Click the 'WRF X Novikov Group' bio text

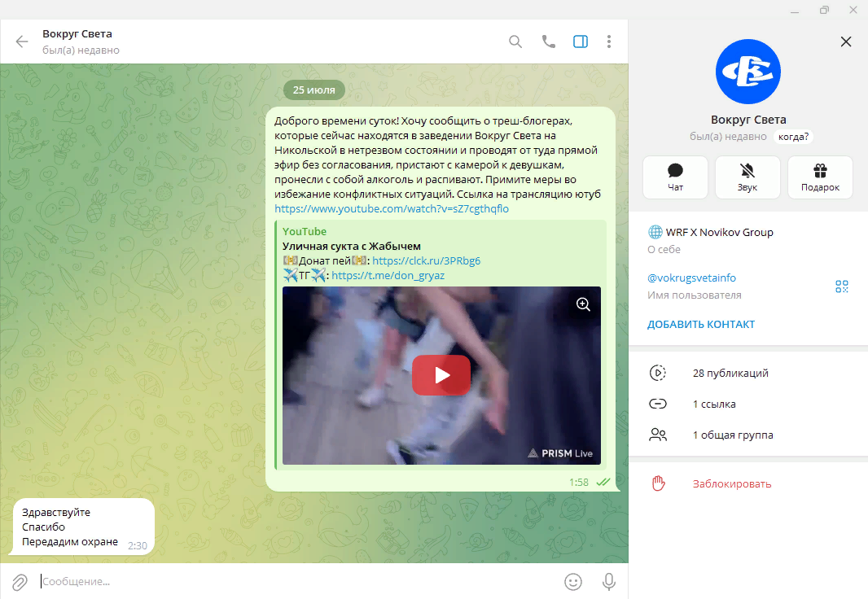point(719,232)
